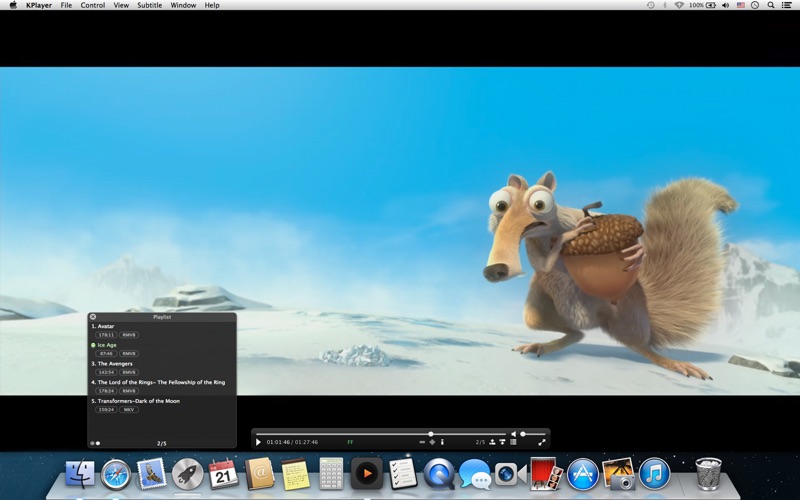
Task: Click the RMVB tag under Avatar
Action: pyautogui.click(x=129, y=335)
